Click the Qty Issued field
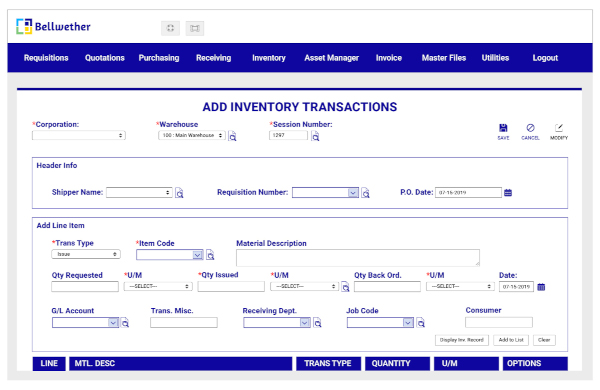This screenshot has width=600, height=390. pyautogui.click(x=231, y=287)
